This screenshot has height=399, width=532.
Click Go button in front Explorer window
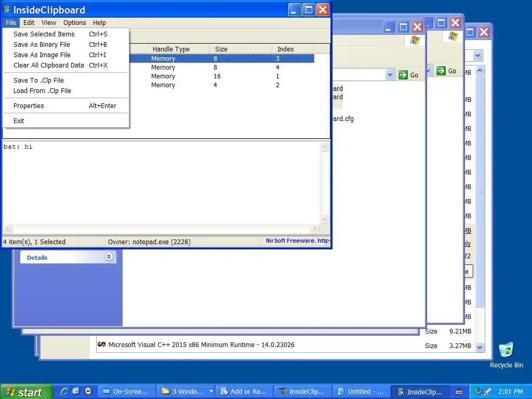(408, 75)
